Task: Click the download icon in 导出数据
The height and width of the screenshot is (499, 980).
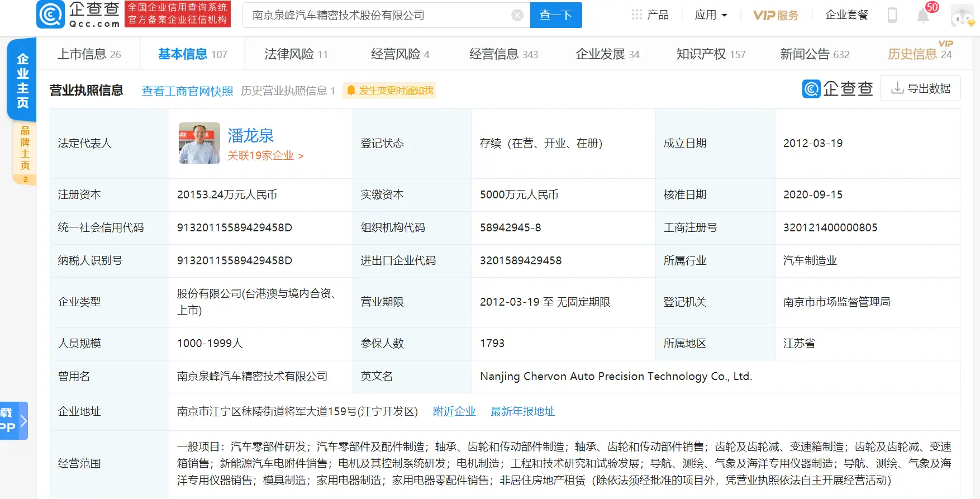Action: [x=897, y=88]
